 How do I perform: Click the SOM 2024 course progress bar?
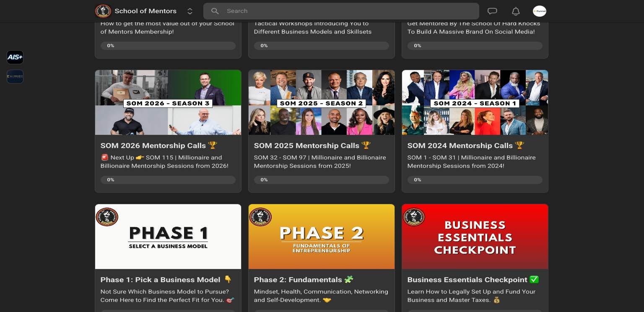(x=475, y=180)
